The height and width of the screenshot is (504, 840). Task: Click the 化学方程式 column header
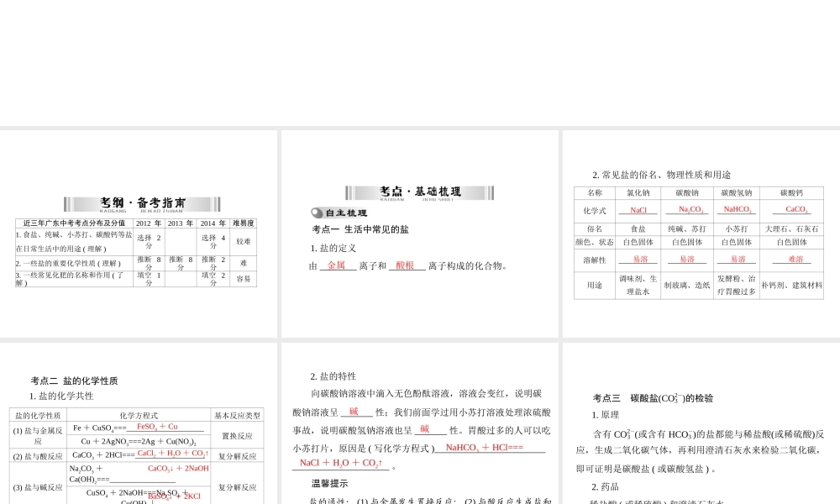[139, 415]
